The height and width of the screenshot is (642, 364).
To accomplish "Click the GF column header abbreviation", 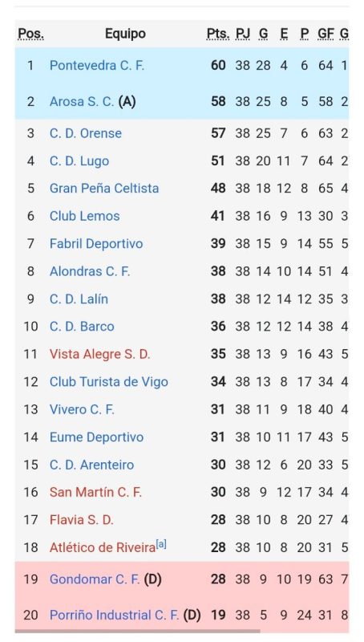I will pos(326,34).
